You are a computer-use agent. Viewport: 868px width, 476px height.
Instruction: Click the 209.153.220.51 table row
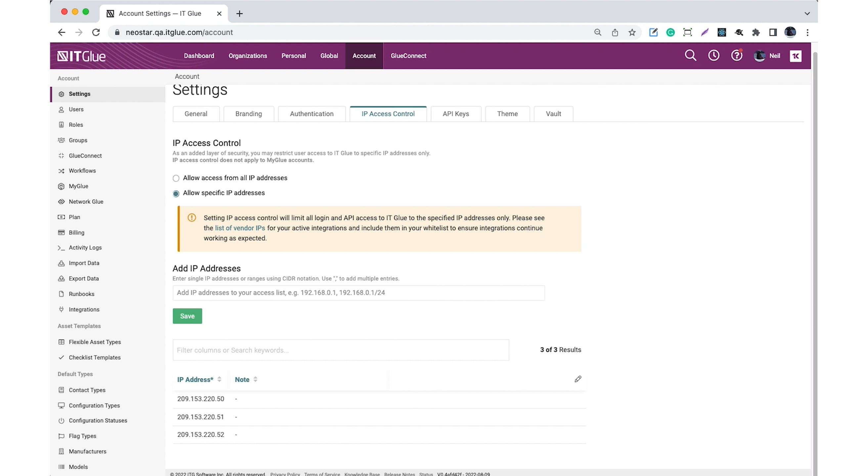379,417
